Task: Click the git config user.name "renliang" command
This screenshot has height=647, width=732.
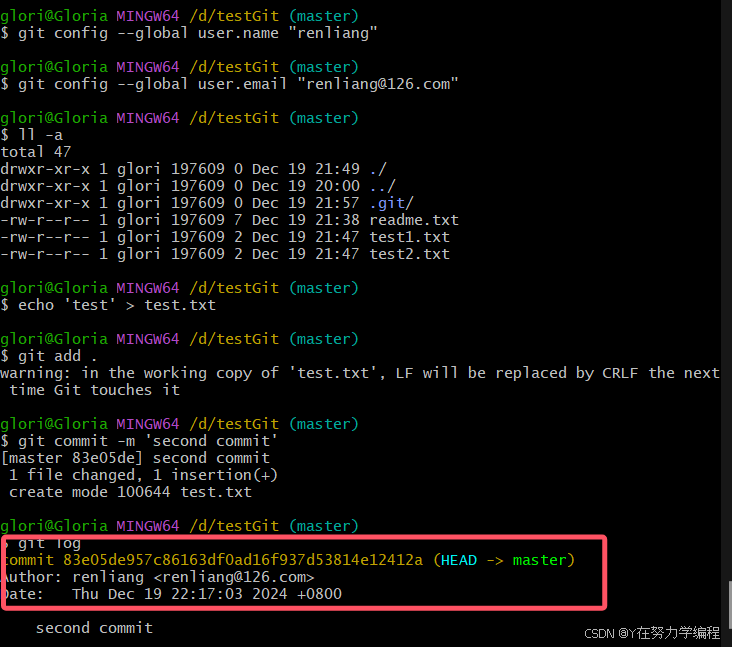Action: coord(189,33)
